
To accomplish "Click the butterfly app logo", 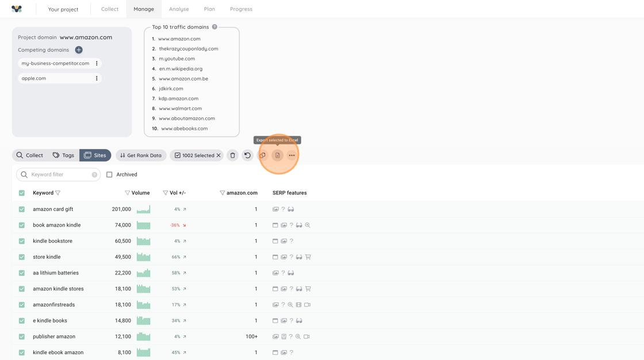I will tap(17, 9).
